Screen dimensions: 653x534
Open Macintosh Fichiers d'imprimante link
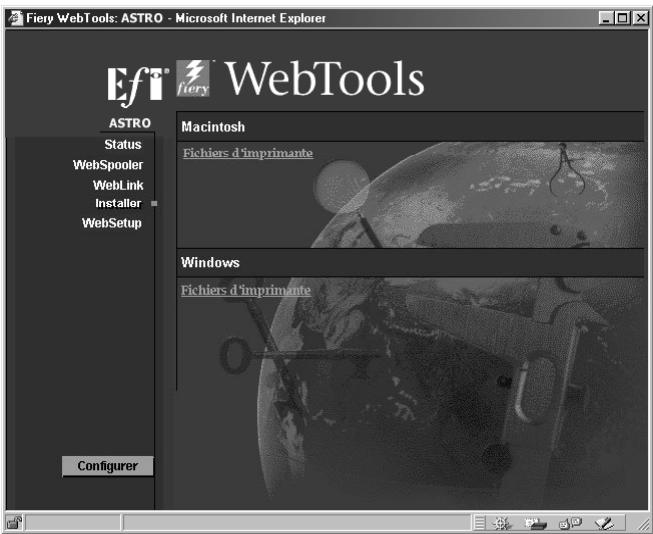pyautogui.click(x=248, y=153)
